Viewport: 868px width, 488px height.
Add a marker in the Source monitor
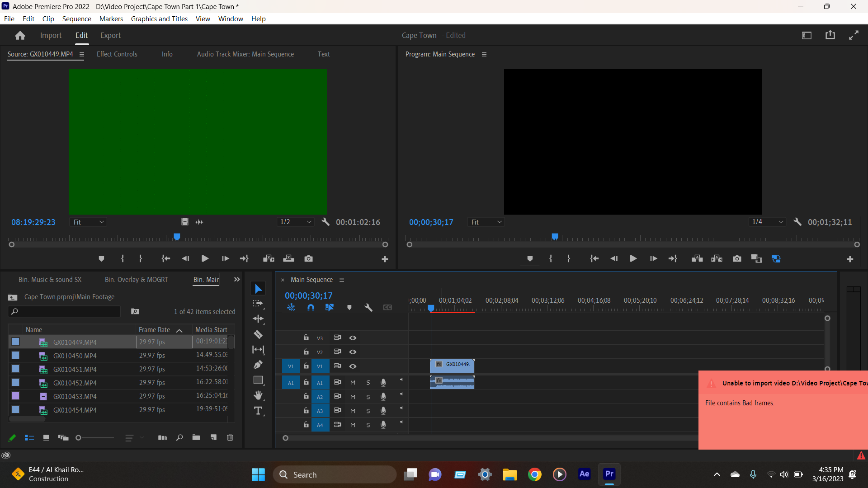pyautogui.click(x=101, y=258)
